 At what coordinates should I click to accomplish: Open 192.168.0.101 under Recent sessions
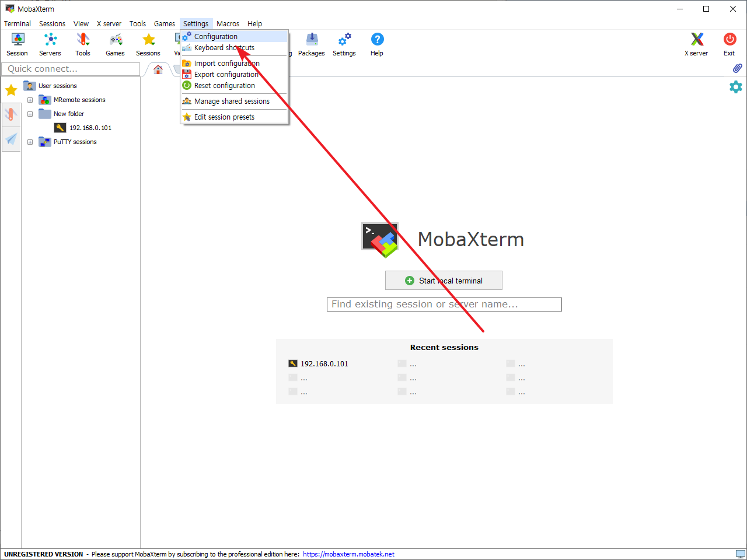click(x=319, y=363)
